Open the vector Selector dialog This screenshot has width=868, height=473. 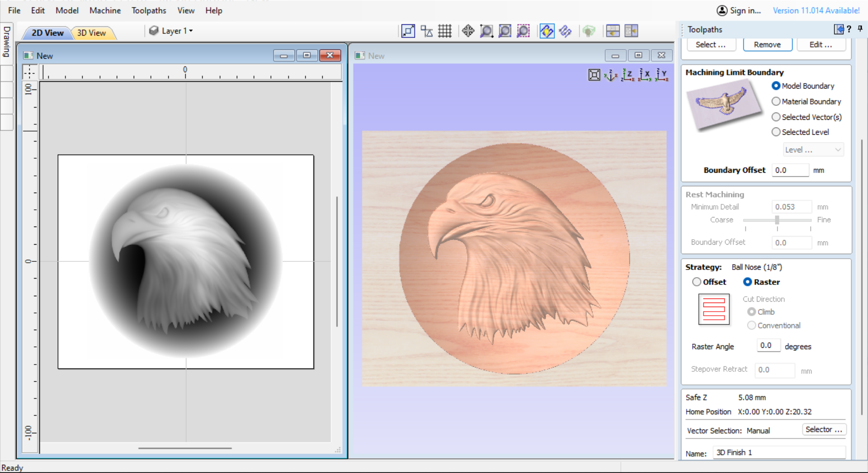pyautogui.click(x=824, y=429)
